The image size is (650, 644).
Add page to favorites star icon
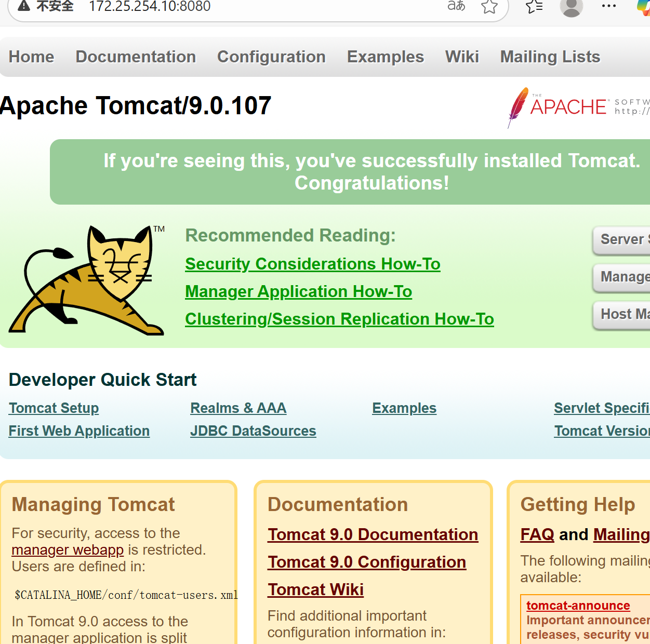(489, 7)
